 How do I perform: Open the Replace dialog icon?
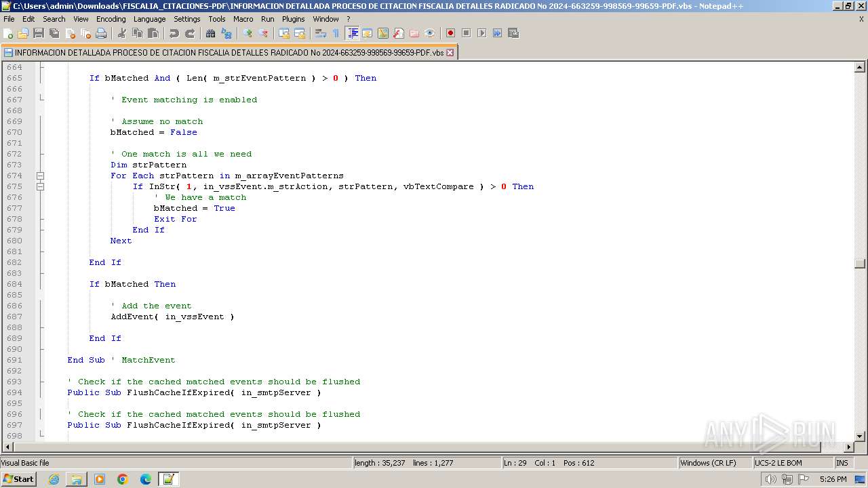pyautogui.click(x=226, y=33)
